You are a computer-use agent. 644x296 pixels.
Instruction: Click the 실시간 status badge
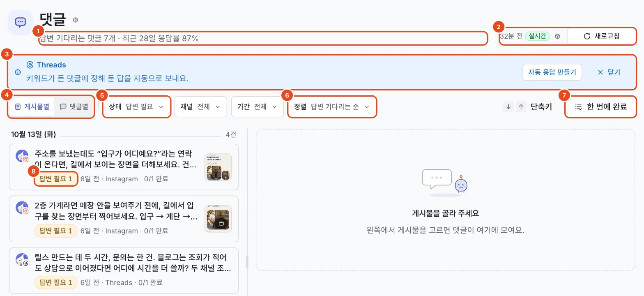[x=538, y=36]
